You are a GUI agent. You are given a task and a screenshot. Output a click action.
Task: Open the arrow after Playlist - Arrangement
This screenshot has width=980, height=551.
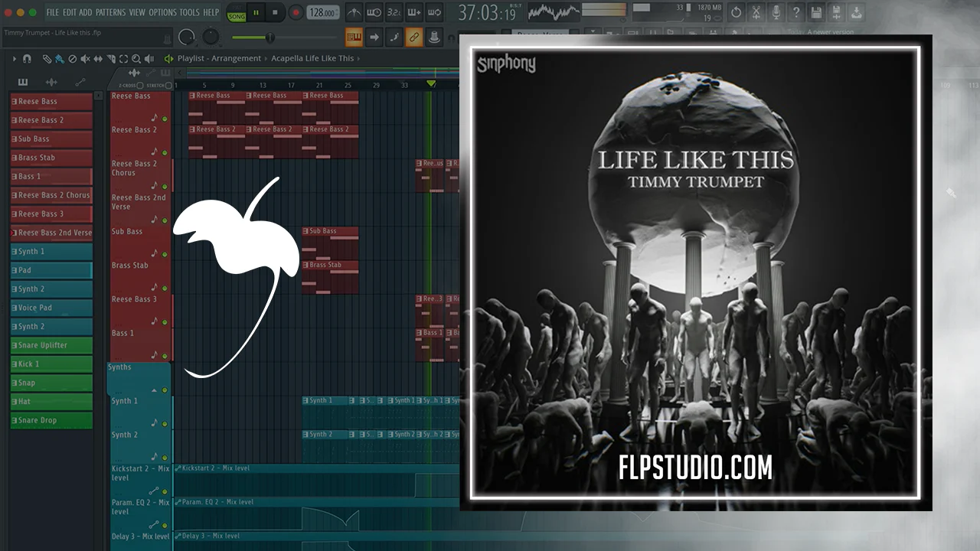point(266,59)
